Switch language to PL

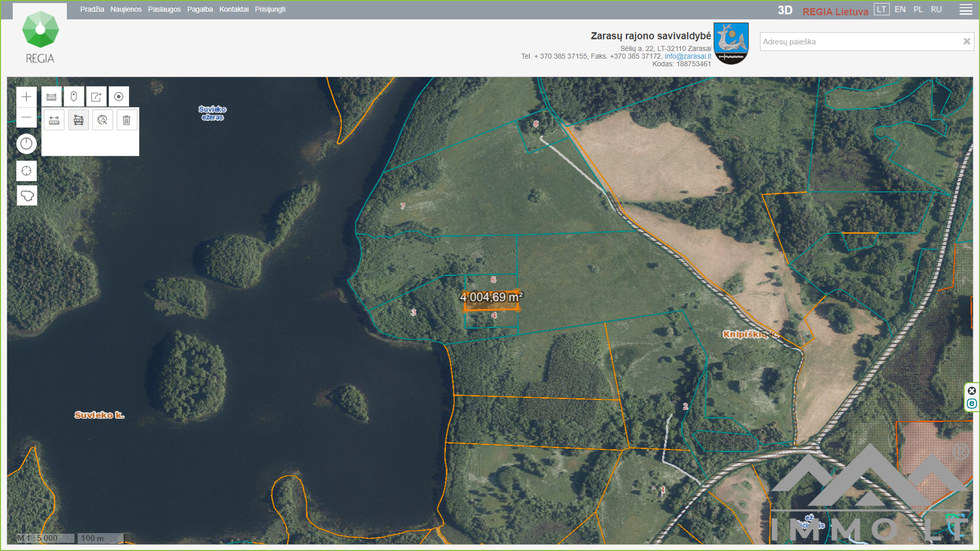(x=918, y=9)
